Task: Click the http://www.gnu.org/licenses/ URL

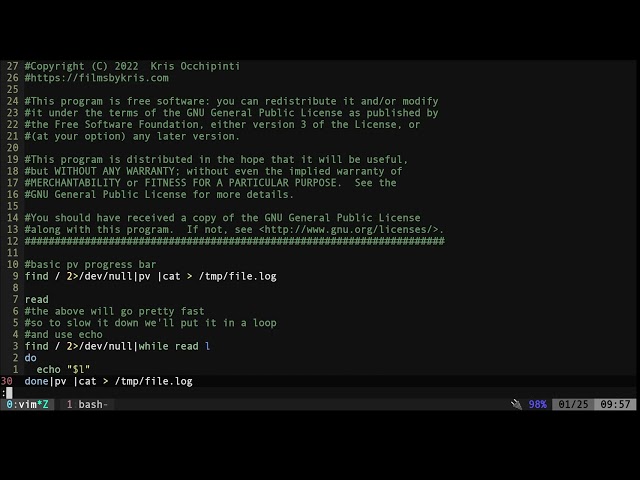Action: tap(348, 229)
